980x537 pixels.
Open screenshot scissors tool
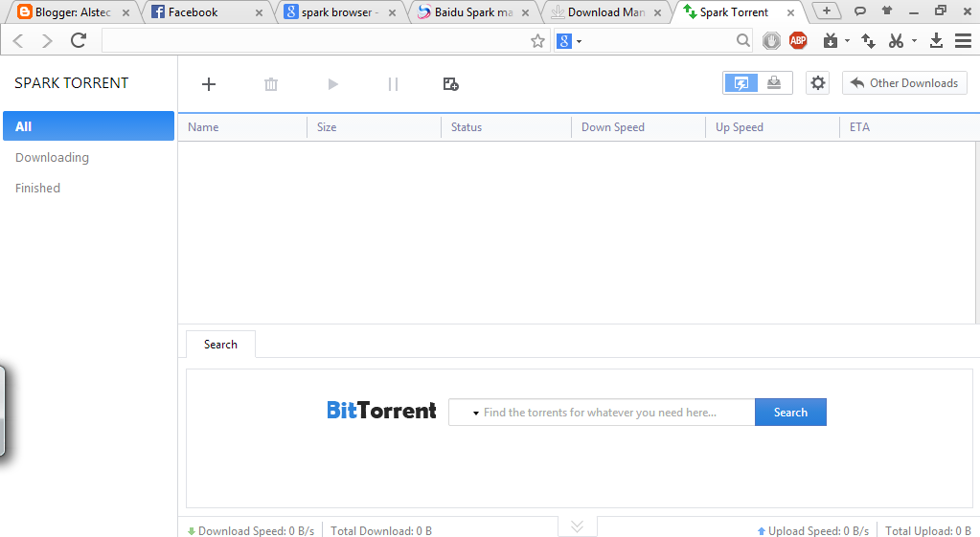(897, 40)
